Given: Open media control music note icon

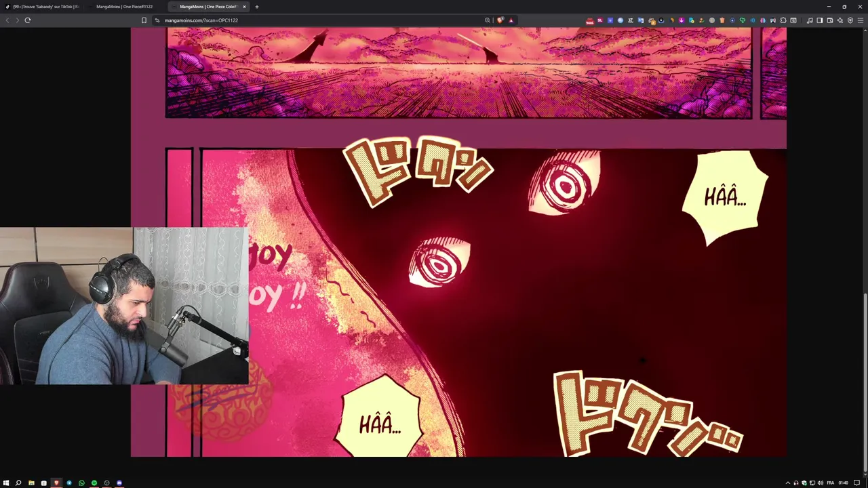Looking at the screenshot, I should click(x=810, y=20).
